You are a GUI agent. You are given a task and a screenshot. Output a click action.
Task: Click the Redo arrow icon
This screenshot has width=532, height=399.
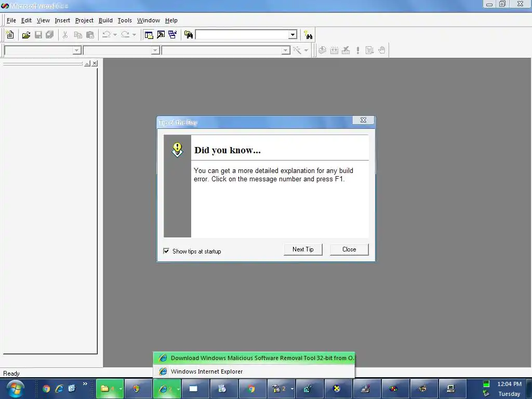[125, 35]
